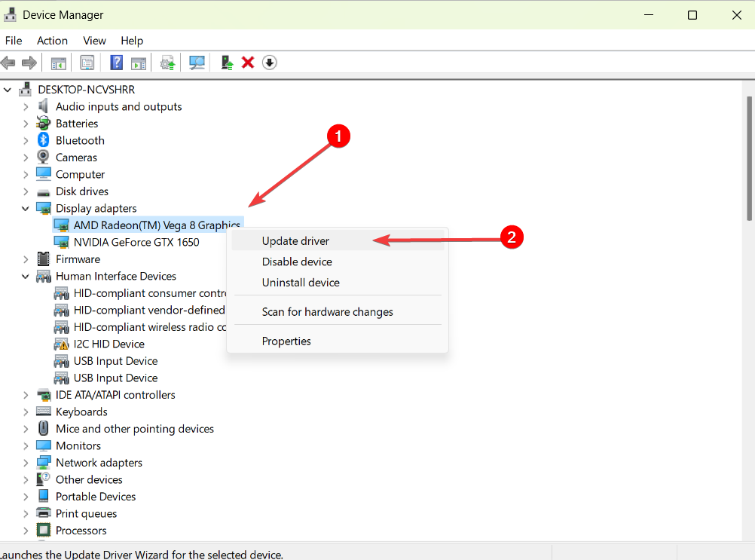Click the Forward arrow toolbar icon
Viewport: 755px width, 560px height.
point(29,63)
